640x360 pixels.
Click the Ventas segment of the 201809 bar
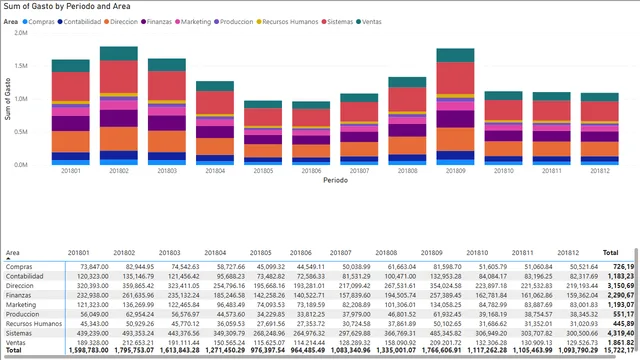tap(456, 56)
